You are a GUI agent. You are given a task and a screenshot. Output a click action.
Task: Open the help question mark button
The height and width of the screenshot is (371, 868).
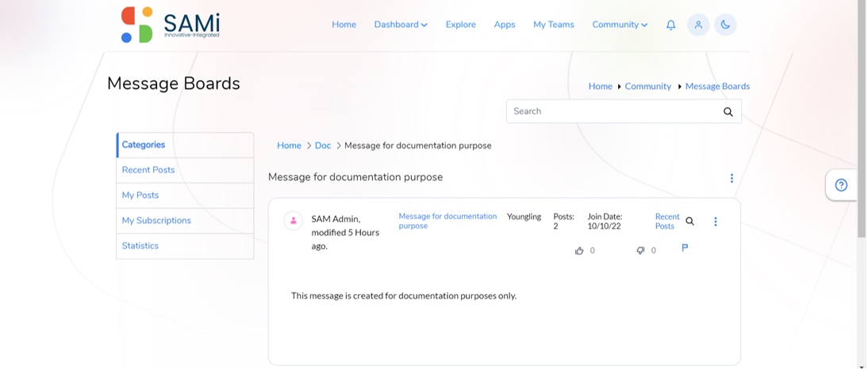[841, 185]
